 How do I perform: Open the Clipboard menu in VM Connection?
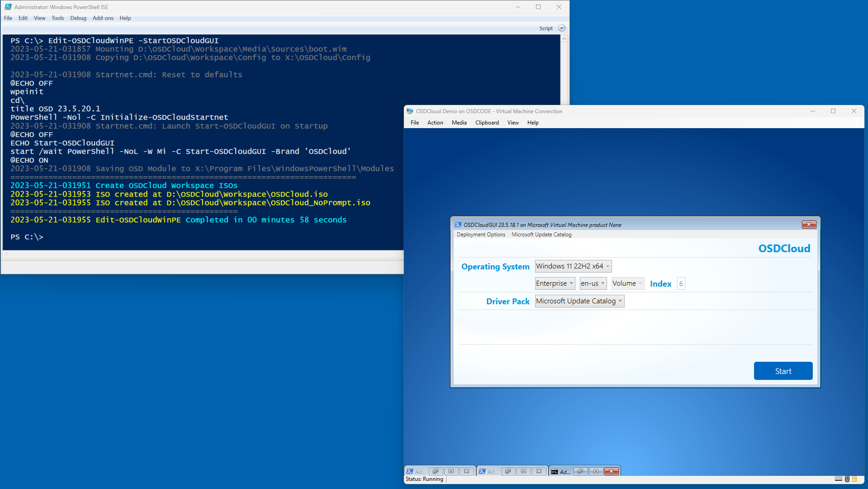click(487, 123)
